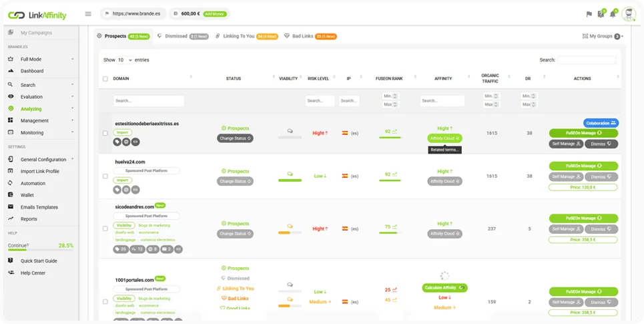The image size is (644, 324).
Task: Open the entries-per-page dropdown showing 10
Action: coord(125,60)
